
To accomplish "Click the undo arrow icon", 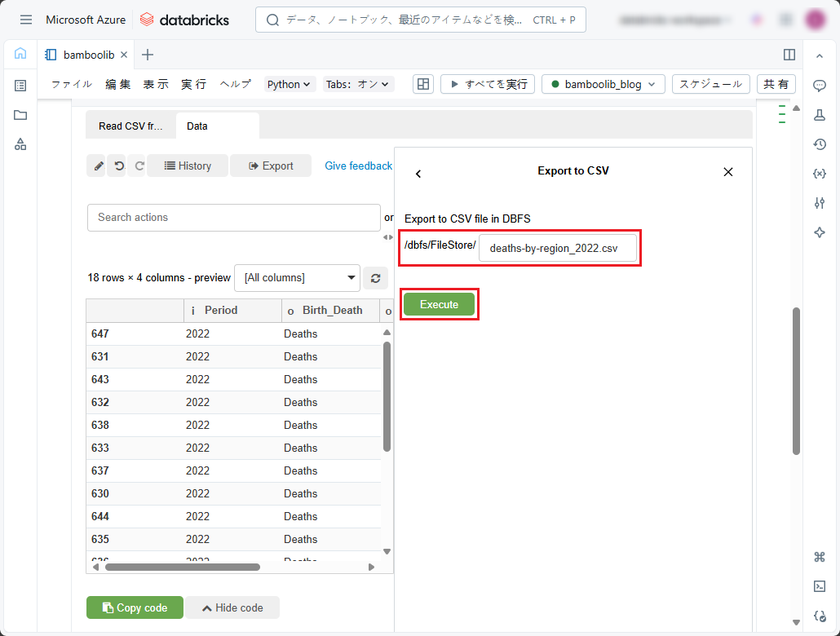I will (x=119, y=166).
